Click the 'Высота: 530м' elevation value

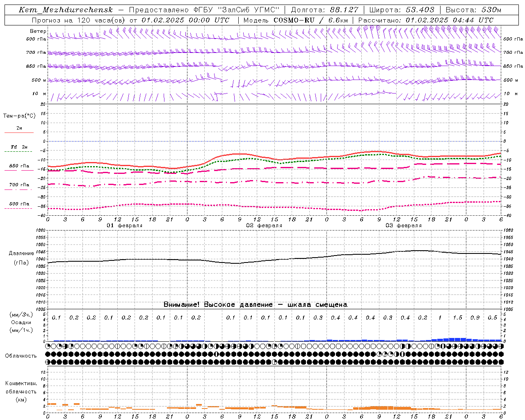tap(473, 10)
